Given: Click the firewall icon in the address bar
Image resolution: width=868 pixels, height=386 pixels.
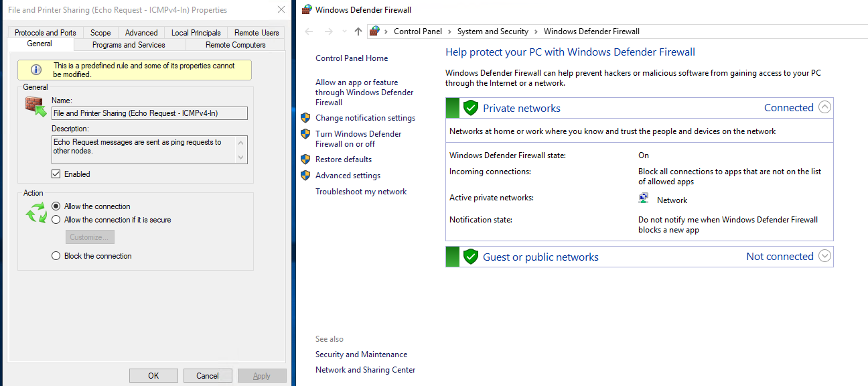Looking at the screenshot, I should [x=374, y=31].
